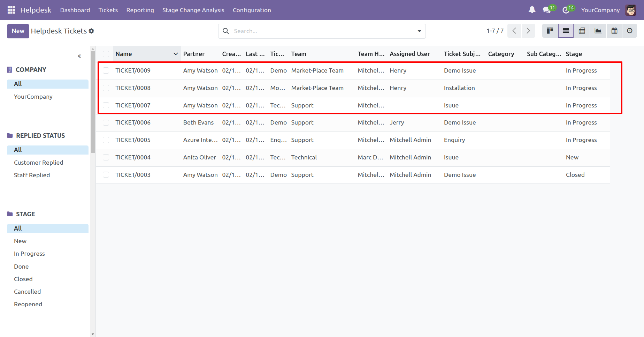Filter stage by Reopened
The width and height of the screenshot is (644, 337).
coord(28,304)
